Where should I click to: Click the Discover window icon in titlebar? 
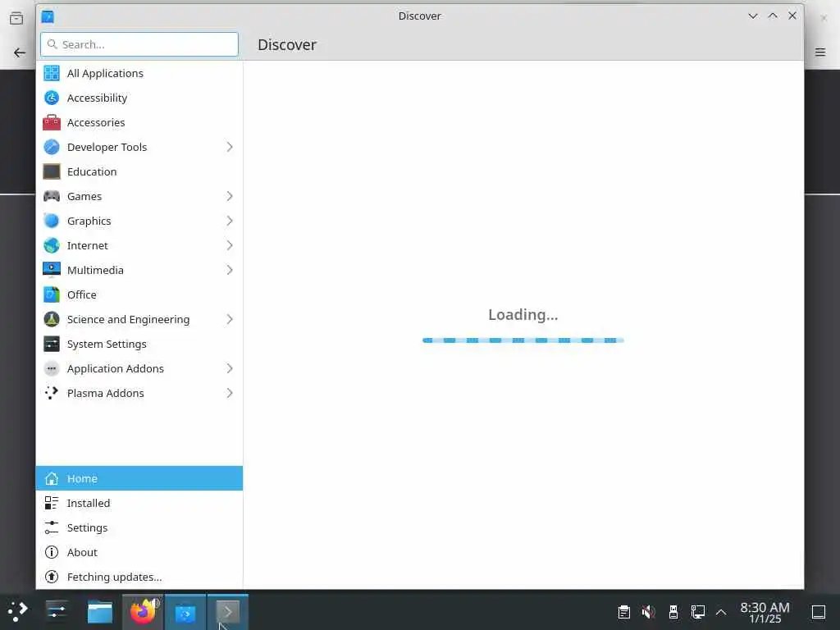click(x=48, y=16)
